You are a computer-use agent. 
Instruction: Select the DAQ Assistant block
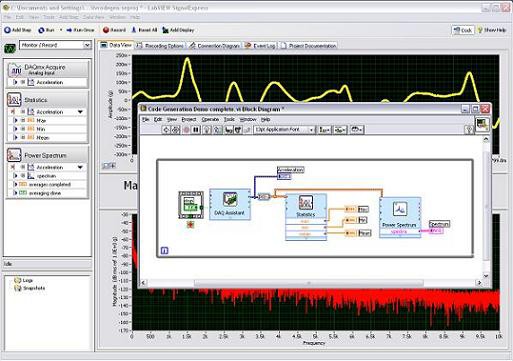click(x=230, y=204)
